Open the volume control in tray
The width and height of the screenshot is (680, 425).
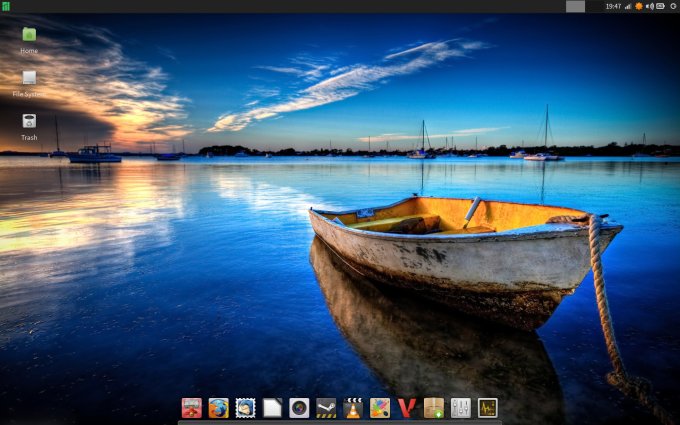[649, 6]
